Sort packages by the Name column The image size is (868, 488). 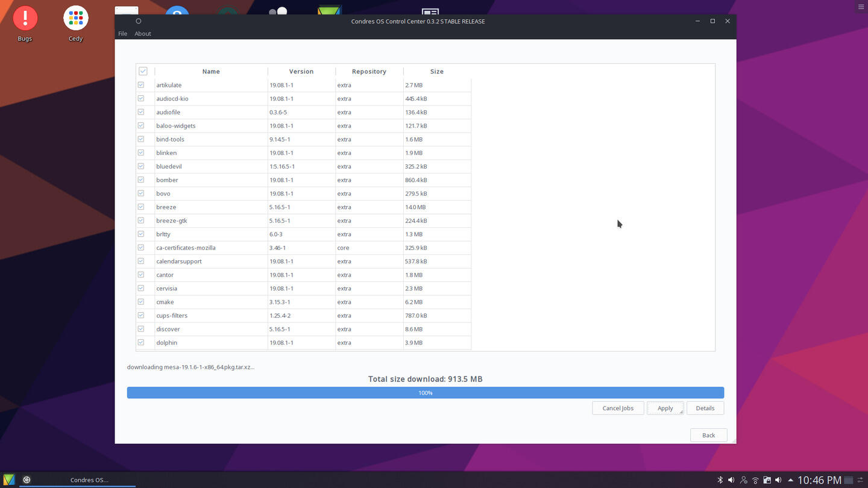[x=211, y=71]
